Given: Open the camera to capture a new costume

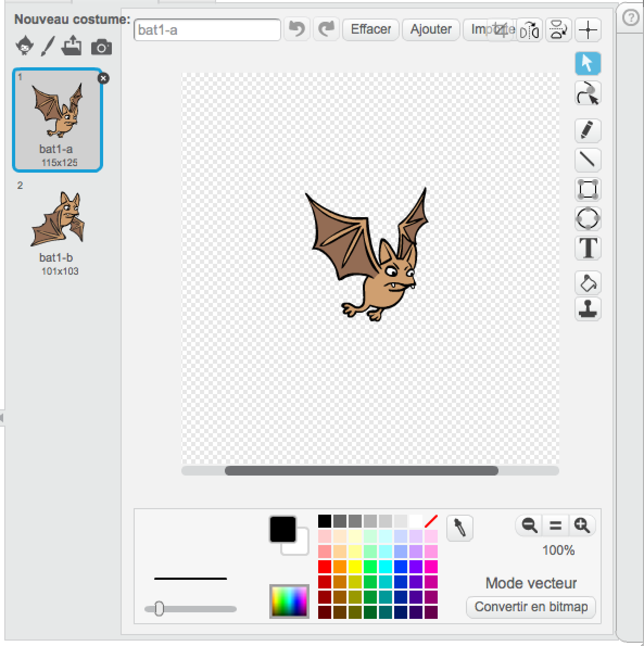Looking at the screenshot, I should (102, 47).
